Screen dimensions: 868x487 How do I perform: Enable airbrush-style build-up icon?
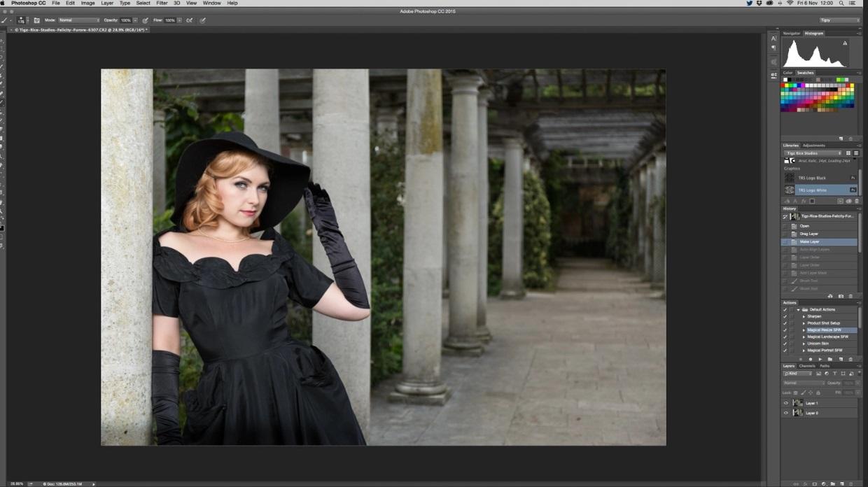[x=189, y=20]
